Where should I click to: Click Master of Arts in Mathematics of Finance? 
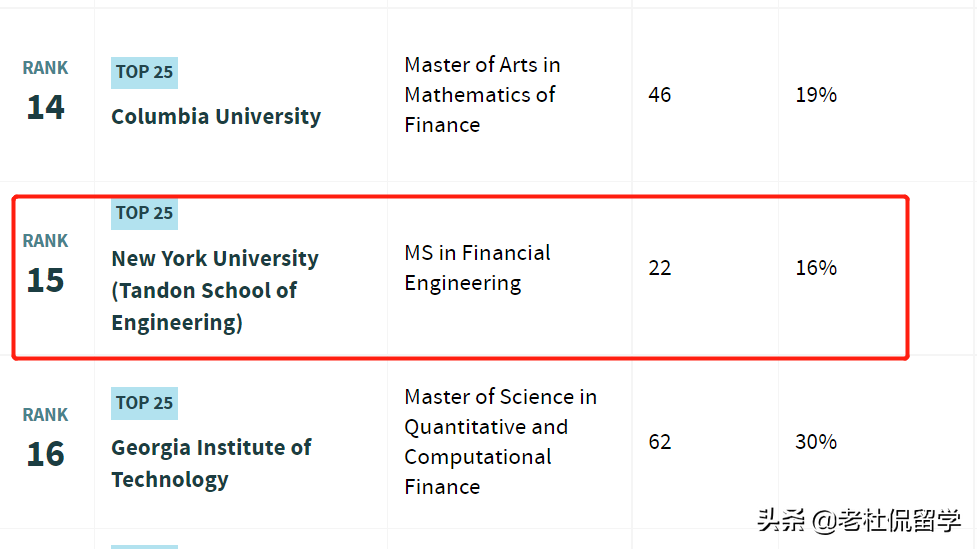(x=482, y=95)
